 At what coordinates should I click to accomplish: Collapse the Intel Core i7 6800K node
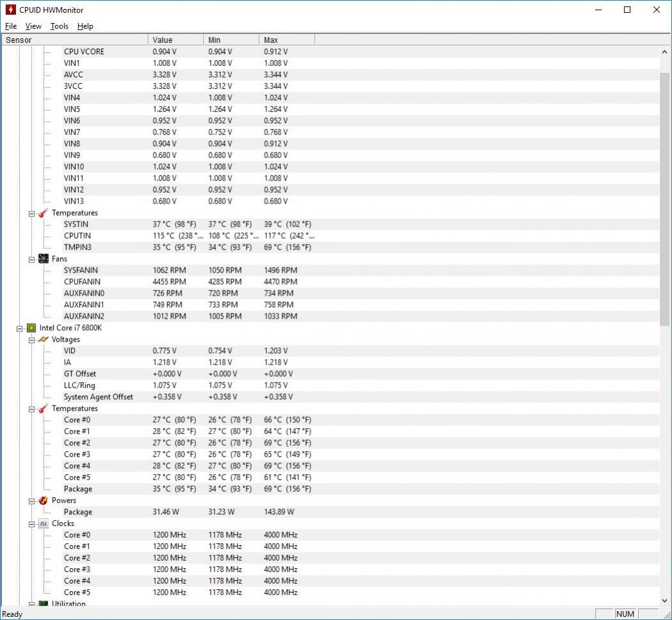(19, 329)
